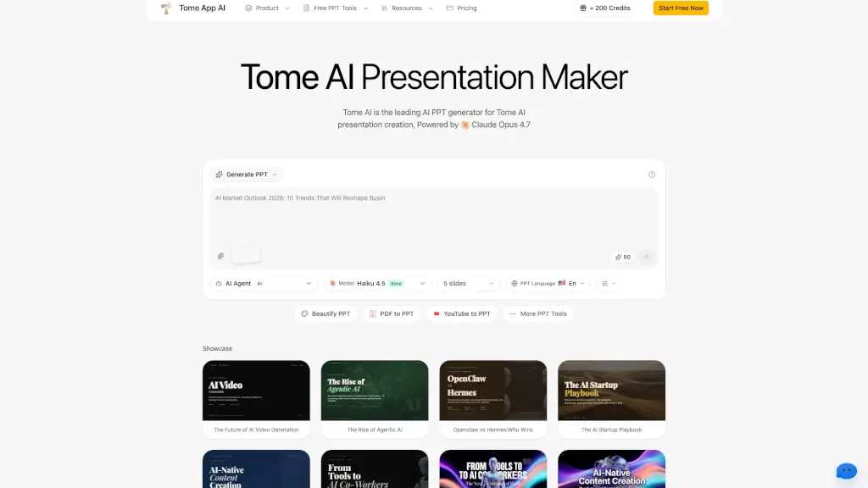
Task: Open the colorful From Tools to AI Co-Workers thumbnail
Action: pyautogui.click(x=493, y=469)
